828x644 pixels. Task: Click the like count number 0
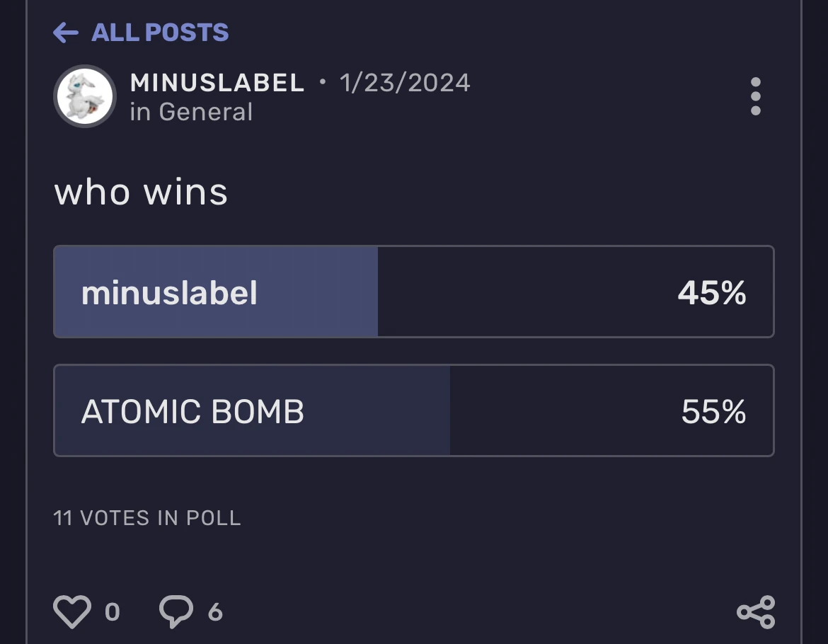tap(112, 611)
